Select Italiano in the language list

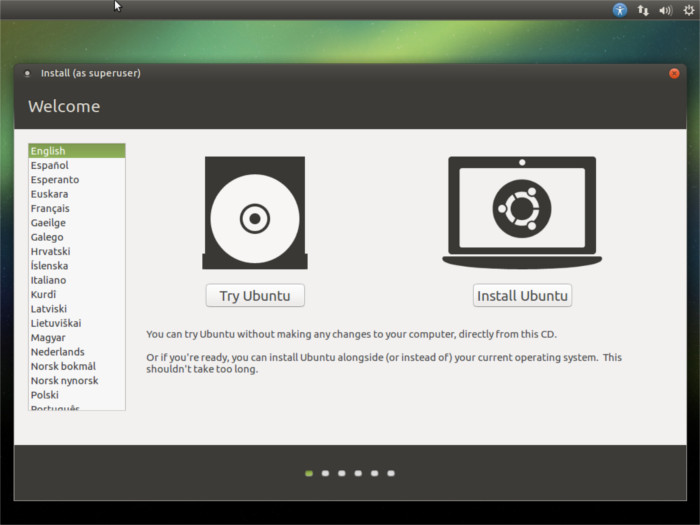pyautogui.click(x=77, y=280)
